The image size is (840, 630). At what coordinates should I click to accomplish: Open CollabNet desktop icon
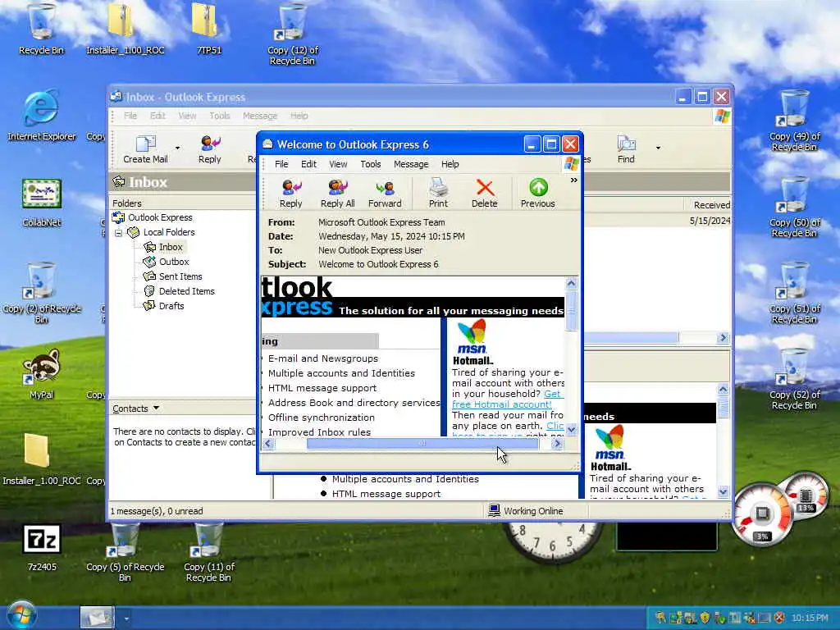tap(42, 202)
